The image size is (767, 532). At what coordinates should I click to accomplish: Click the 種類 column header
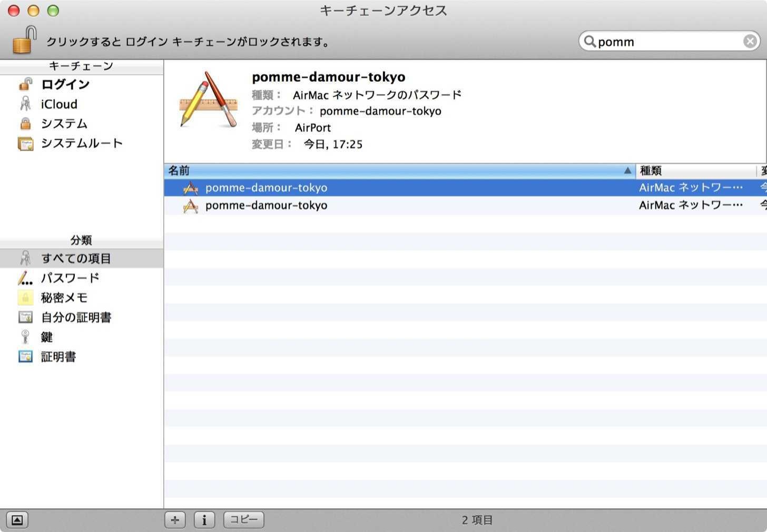(x=696, y=171)
